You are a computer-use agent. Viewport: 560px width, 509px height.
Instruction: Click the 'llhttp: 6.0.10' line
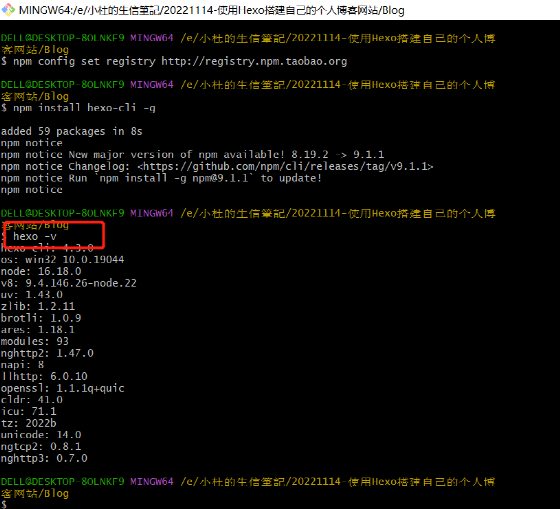(x=44, y=376)
